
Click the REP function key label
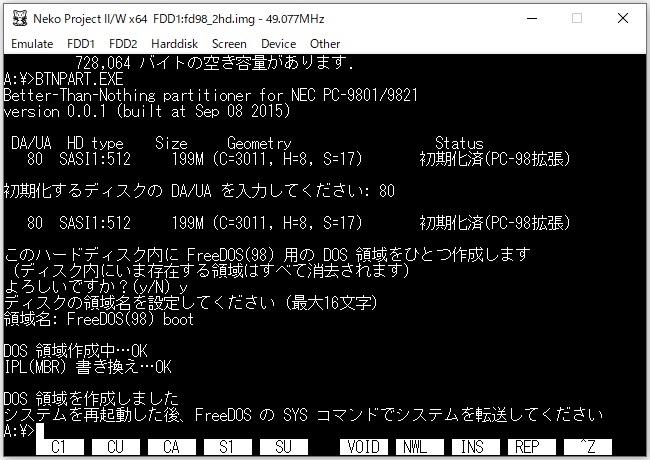tap(531, 447)
